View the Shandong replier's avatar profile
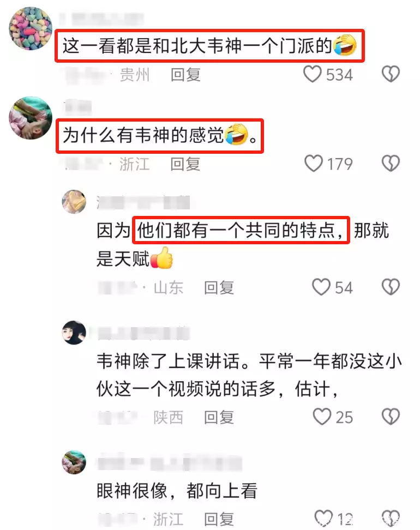 tap(74, 202)
